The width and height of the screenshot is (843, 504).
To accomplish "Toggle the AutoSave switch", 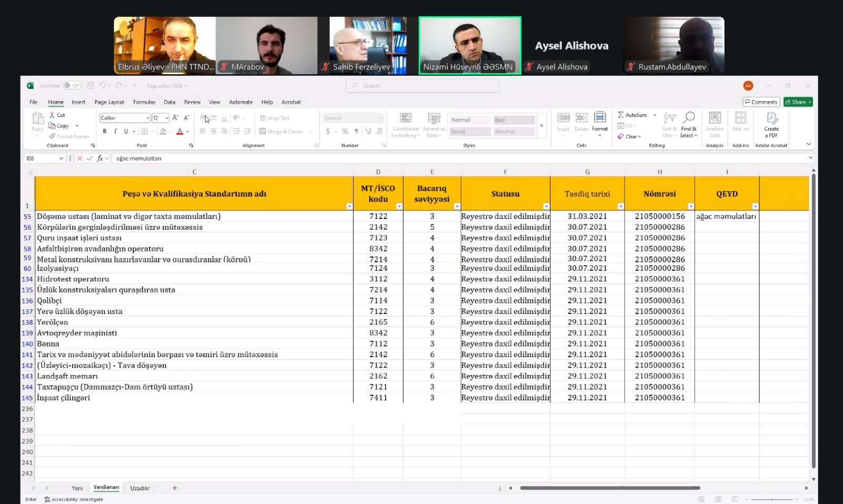I will click(72, 85).
